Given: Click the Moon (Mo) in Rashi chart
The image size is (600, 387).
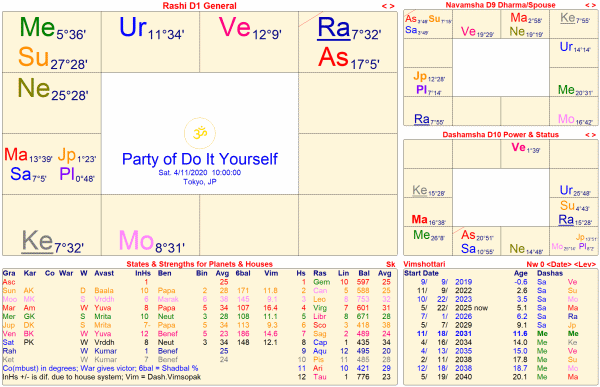Looking at the screenshot, I should point(136,241).
